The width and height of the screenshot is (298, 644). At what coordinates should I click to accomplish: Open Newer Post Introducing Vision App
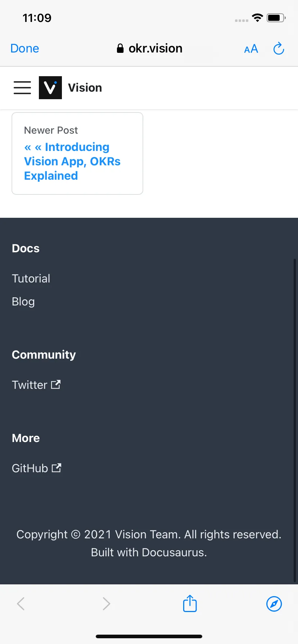77,153
